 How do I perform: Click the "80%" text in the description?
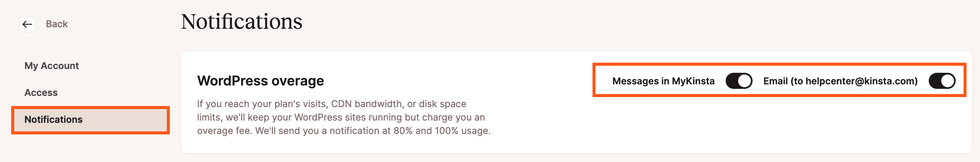pos(403,131)
